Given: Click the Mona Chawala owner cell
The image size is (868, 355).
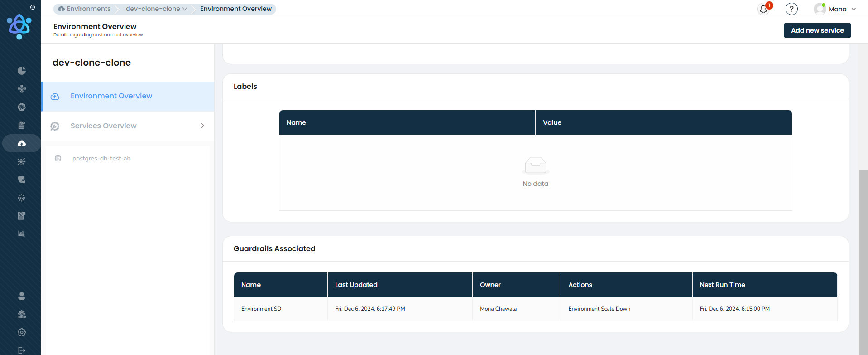Looking at the screenshot, I should coord(517,309).
